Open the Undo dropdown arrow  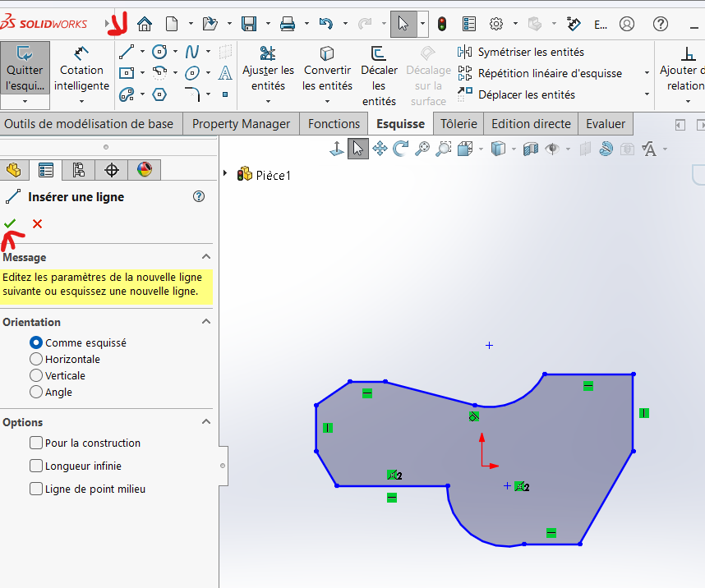[x=345, y=23]
